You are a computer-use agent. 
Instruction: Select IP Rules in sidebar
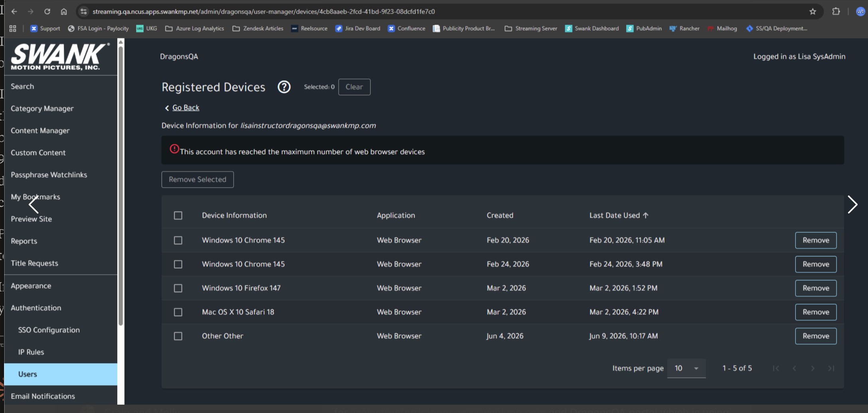pos(31,352)
